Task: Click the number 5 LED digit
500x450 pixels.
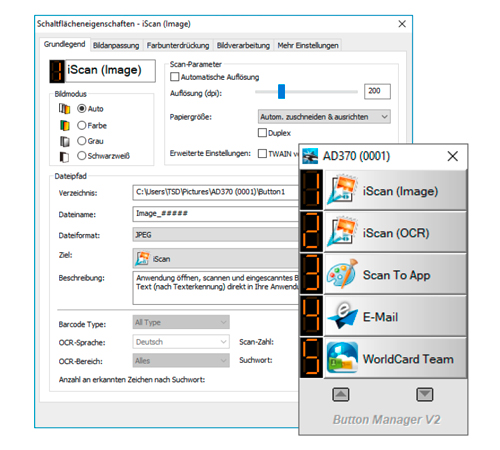Action: 311,358
